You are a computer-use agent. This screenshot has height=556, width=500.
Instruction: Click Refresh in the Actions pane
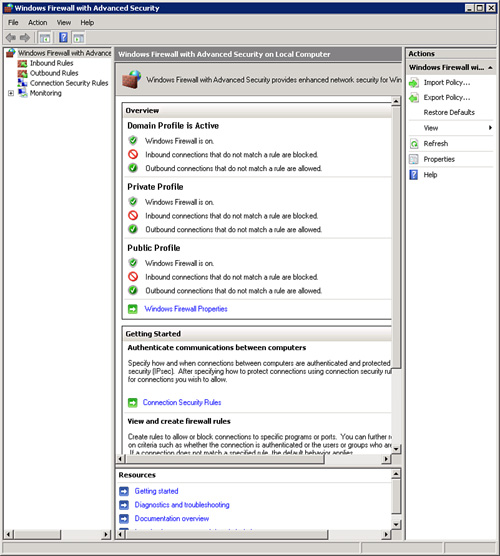point(436,144)
